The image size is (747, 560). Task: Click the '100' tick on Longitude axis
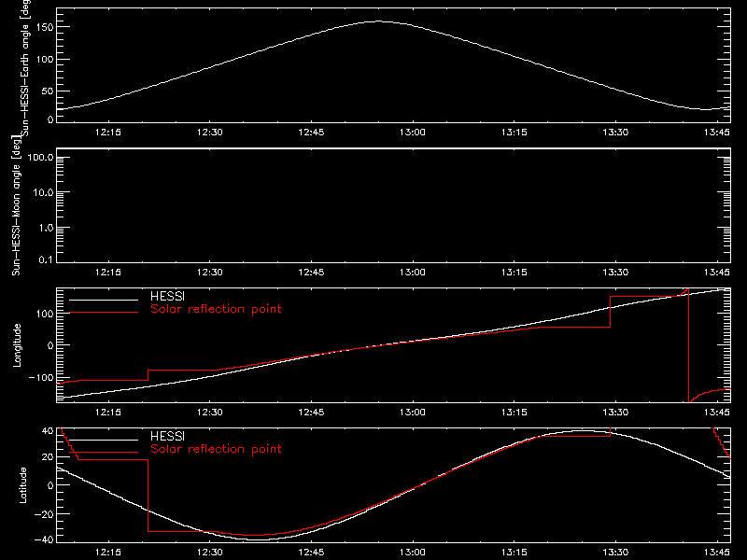[45, 314]
